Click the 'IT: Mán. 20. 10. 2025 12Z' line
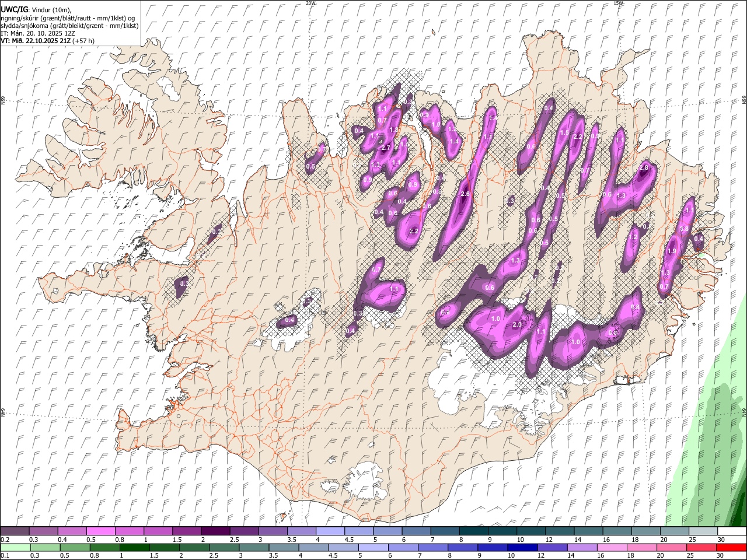Viewport: 747px width, 560px height. pyautogui.click(x=38, y=33)
